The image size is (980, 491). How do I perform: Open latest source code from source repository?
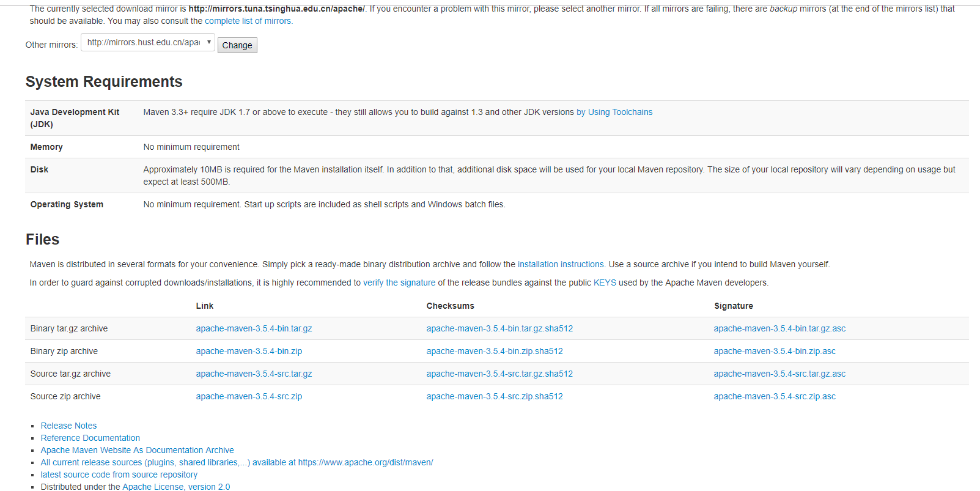[119, 474]
